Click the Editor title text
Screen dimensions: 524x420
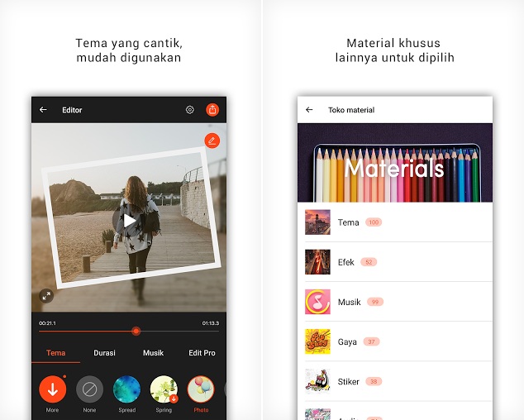pyautogui.click(x=72, y=110)
